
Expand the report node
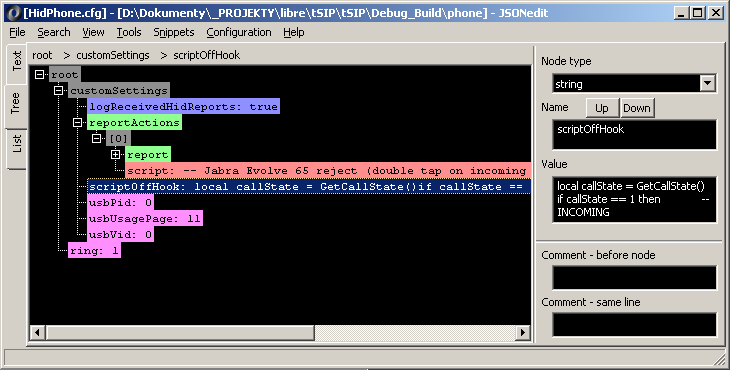tap(115, 155)
